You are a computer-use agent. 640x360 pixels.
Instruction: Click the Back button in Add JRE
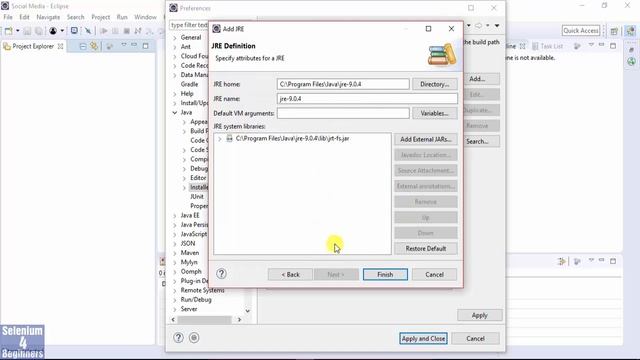290,275
